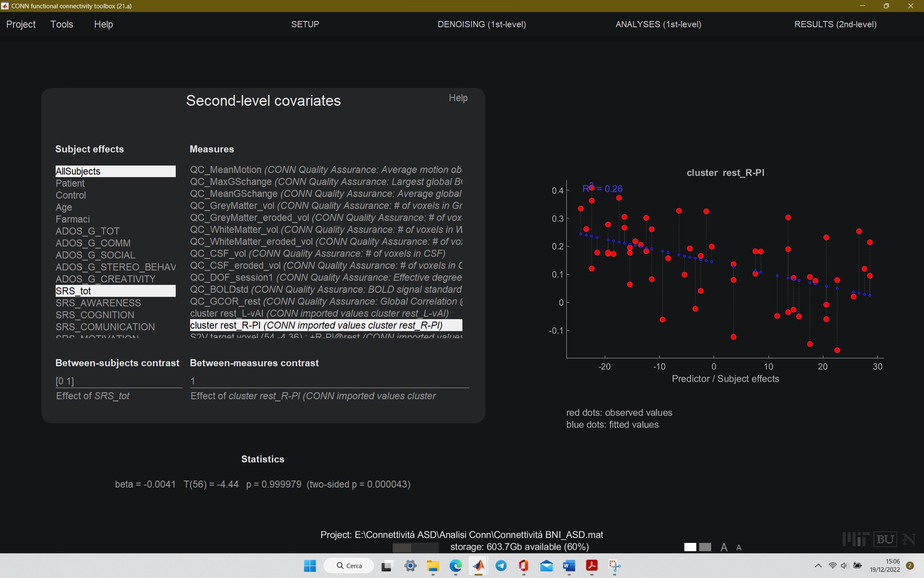Open Telegram from the taskbar
The width and height of the screenshot is (924, 578).
[501, 566]
